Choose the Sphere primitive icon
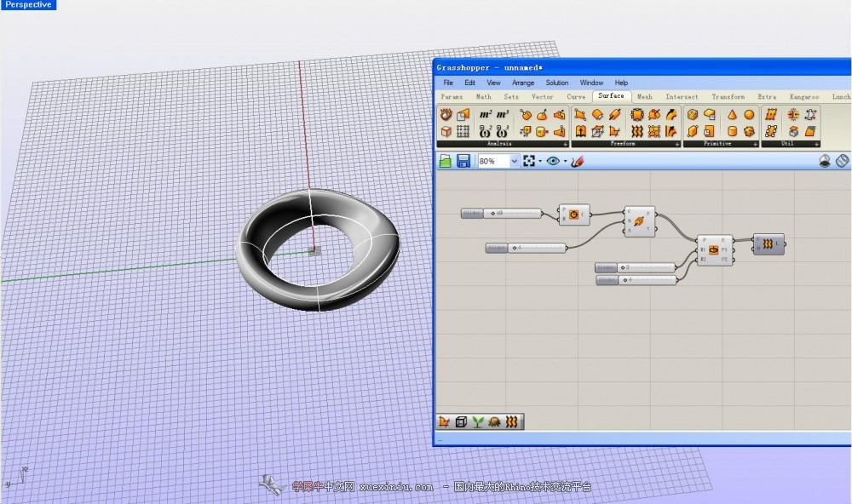This screenshot has width=852, height=504. coord(749,115)
